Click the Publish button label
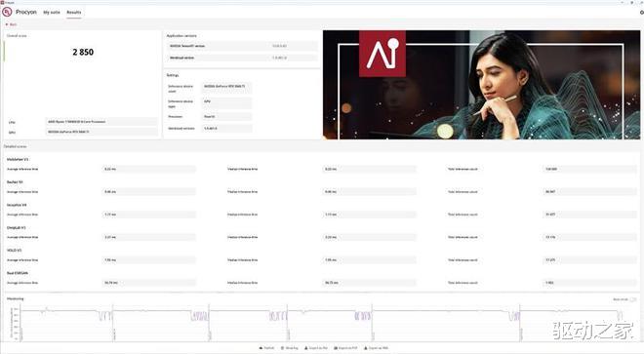644x354 pixels. tap(269, 348)
